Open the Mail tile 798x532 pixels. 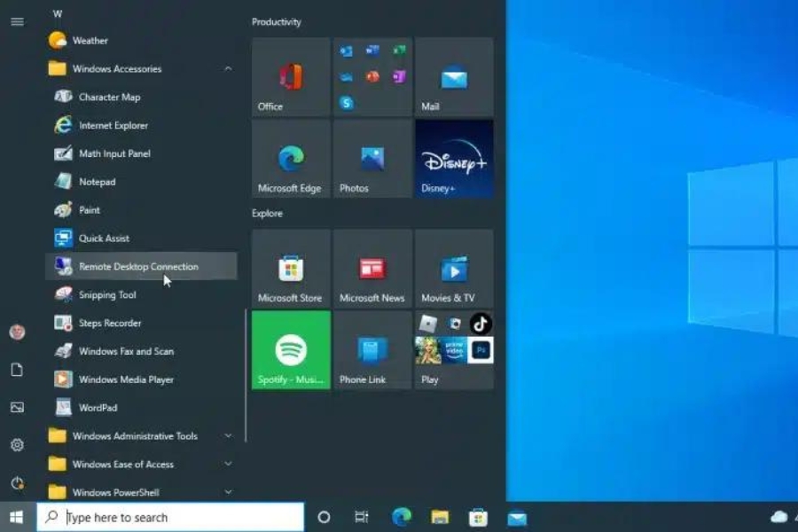click(x=454, y=77)
